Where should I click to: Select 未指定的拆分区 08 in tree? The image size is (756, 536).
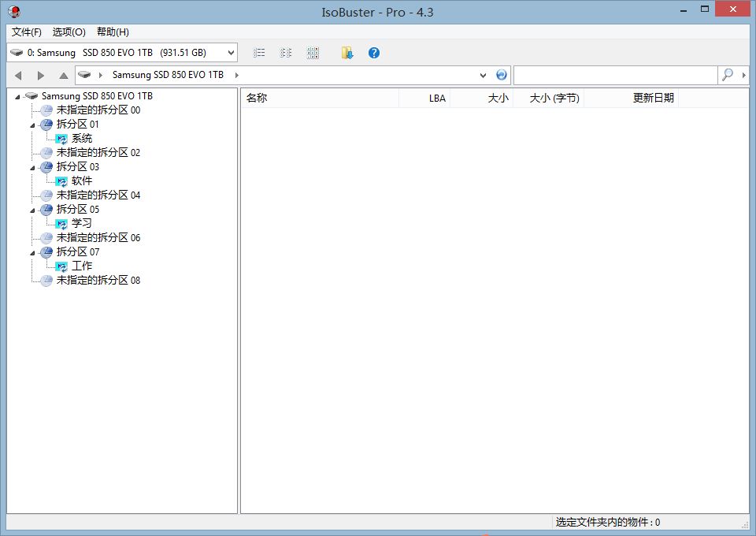[98, 280]
